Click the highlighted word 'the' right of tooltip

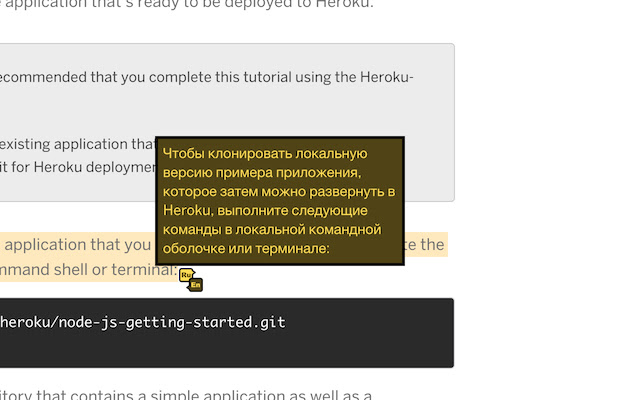432,244
